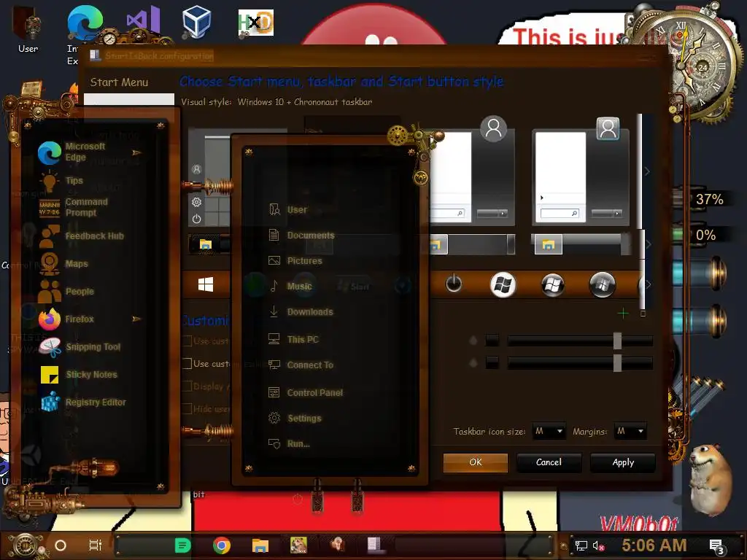Screen dimensions: 747x560
Task: Open the green notes app on taskbar
Action: [x=182, y=545]
